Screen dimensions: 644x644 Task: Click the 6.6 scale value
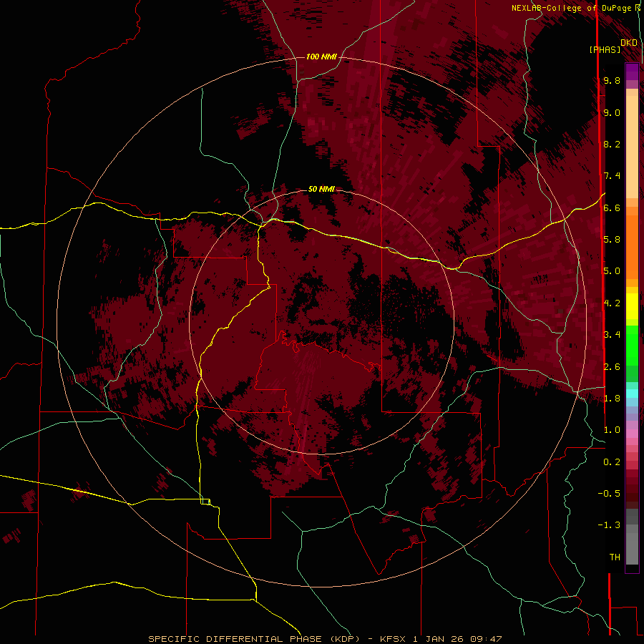point(612,208)
